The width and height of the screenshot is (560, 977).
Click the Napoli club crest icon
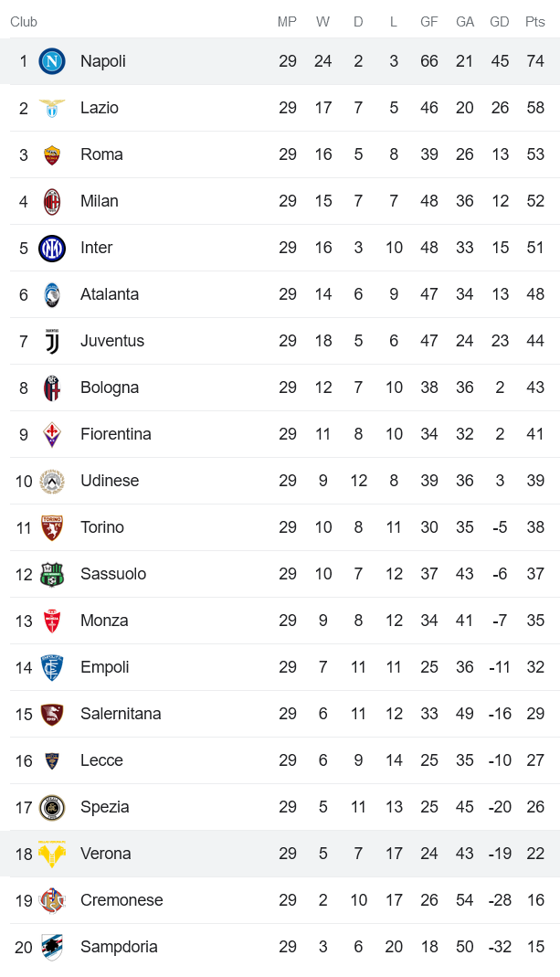click(x=52, y=61)
